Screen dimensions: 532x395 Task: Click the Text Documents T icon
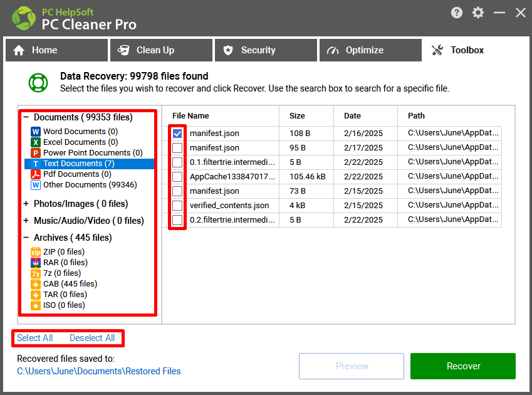tap(36, 164)
